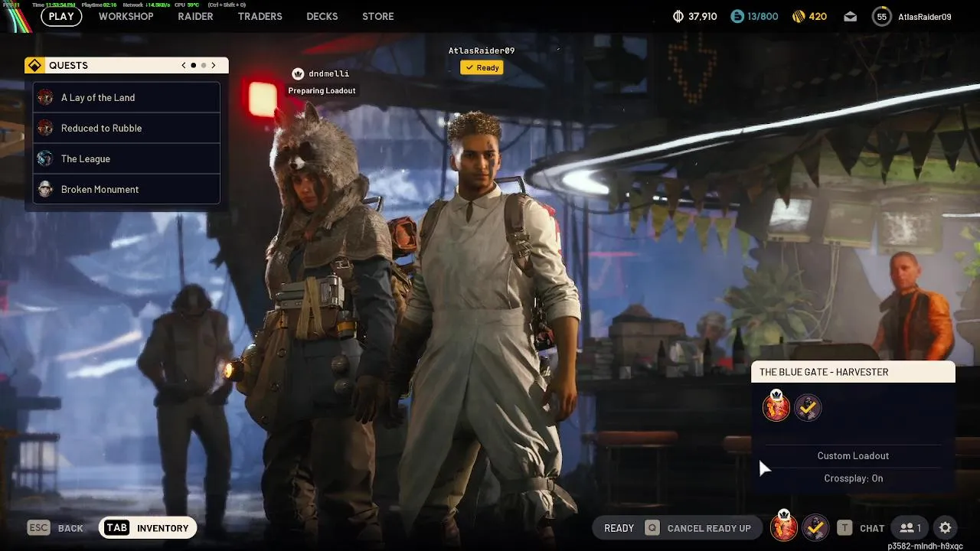980x551 pixels.
Task: Open the party members icon showing 1
Action: 910,528
